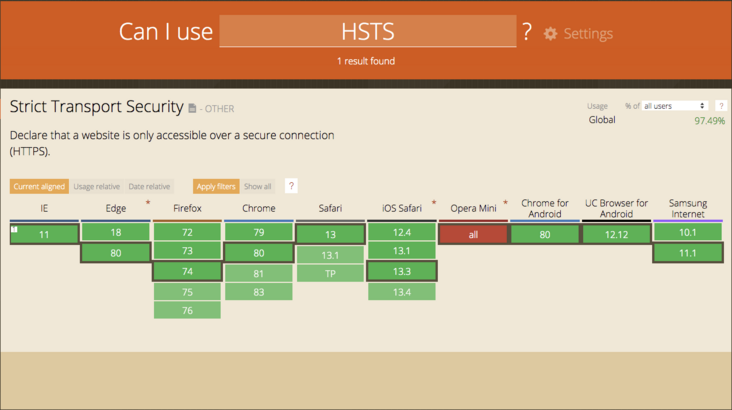This screenshot has width=732, height=410.
Task: Click the HSTS search input field
Action: [367, 31]
